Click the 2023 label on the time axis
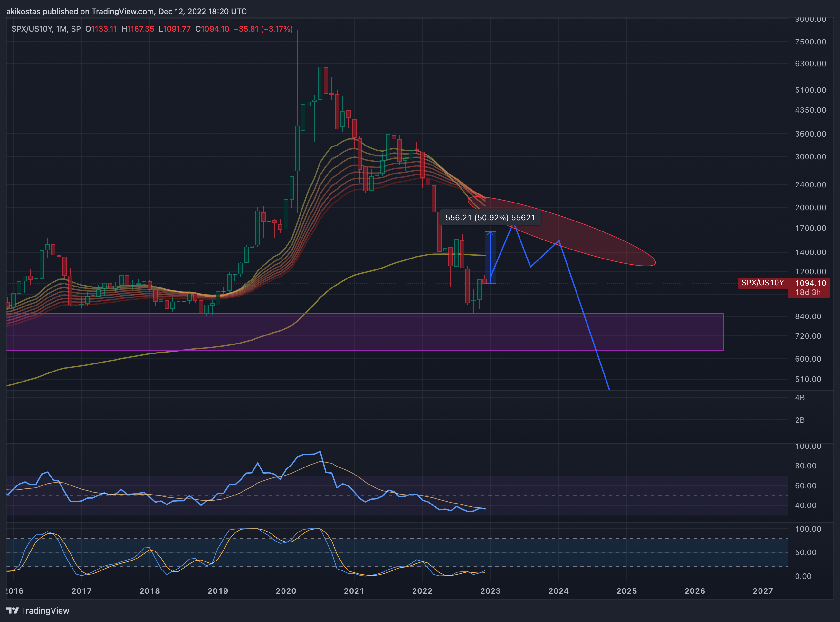Image resolution: width=840 pixels, height=622 pixels. coord(491,591)
